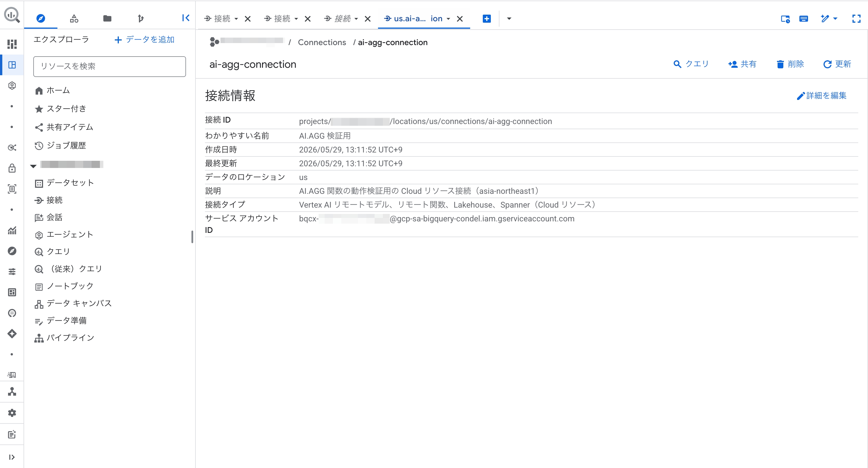
Task: Open the compass migration sidebar icon
Action: coord(12,251)
